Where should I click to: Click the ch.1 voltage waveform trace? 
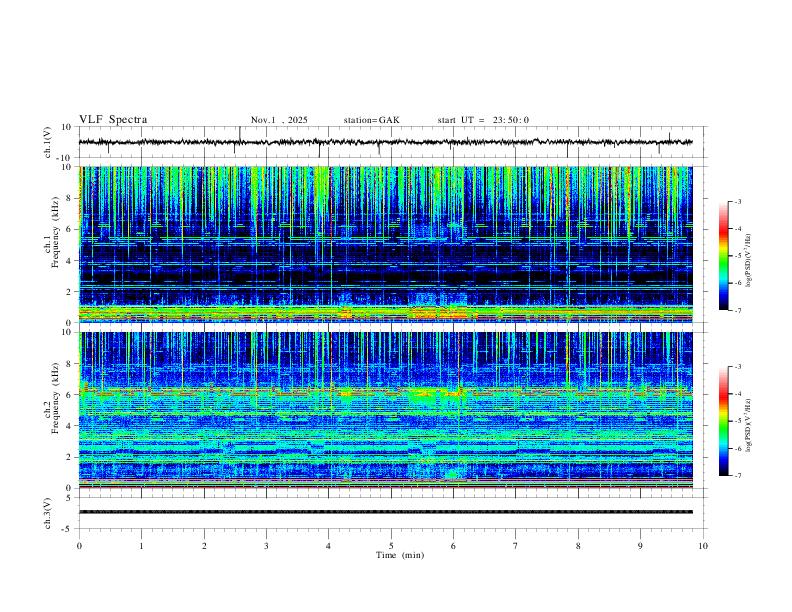click(x=385, y=142)
